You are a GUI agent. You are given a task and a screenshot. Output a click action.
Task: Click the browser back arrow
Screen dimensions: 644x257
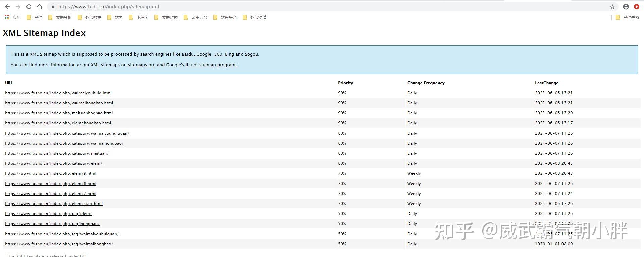pyautogui.click(x=7, y=7)
